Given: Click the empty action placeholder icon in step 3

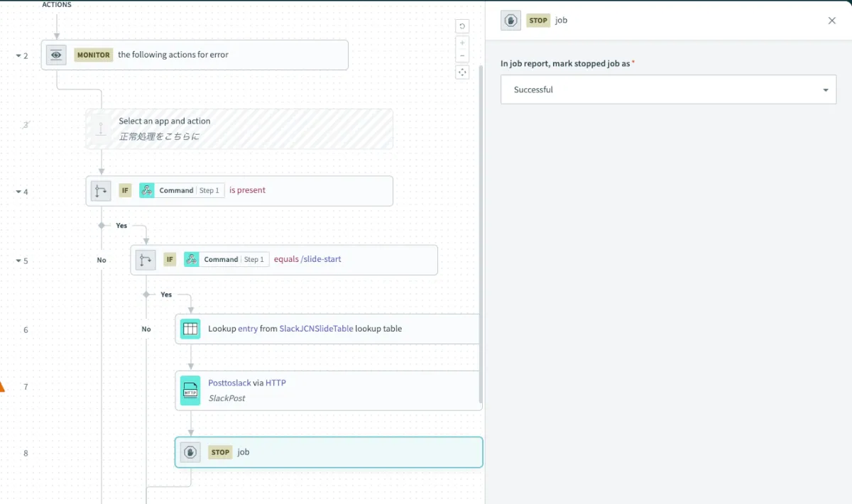Looking at the screenshot, I should pos(101,128).
